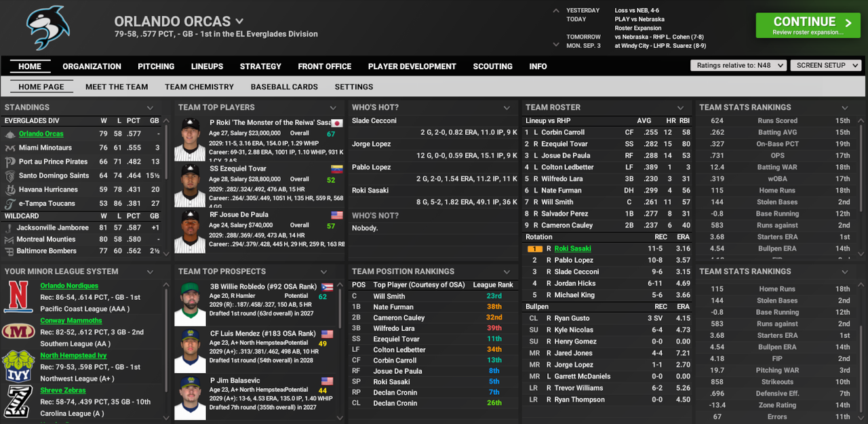
Task: Expand Team Position Rankings panel chevron
Action: 507,271
